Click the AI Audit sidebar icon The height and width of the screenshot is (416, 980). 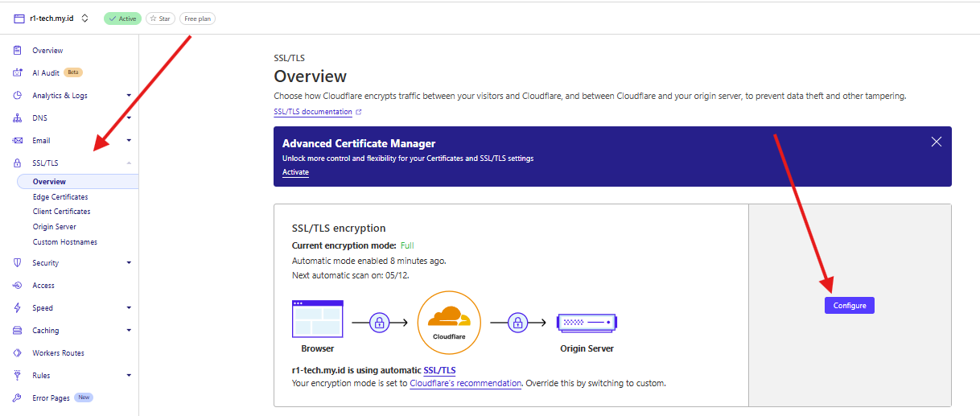(x=18, y=72)
